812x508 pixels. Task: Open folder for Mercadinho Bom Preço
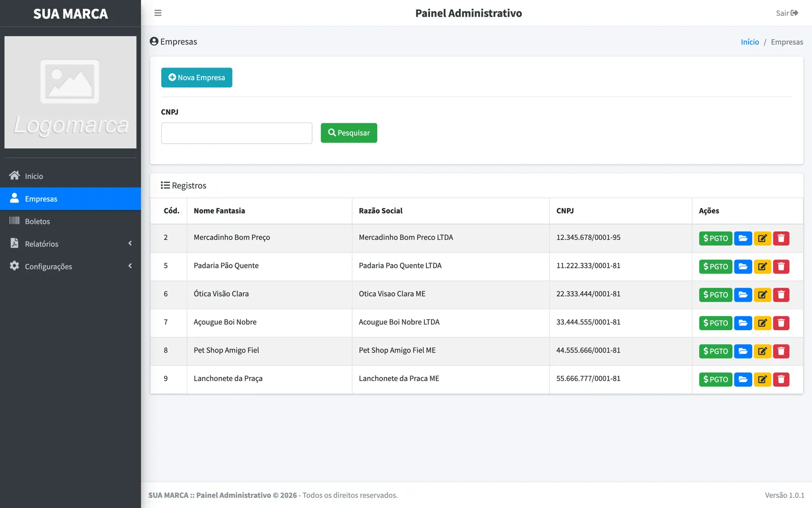743,238
